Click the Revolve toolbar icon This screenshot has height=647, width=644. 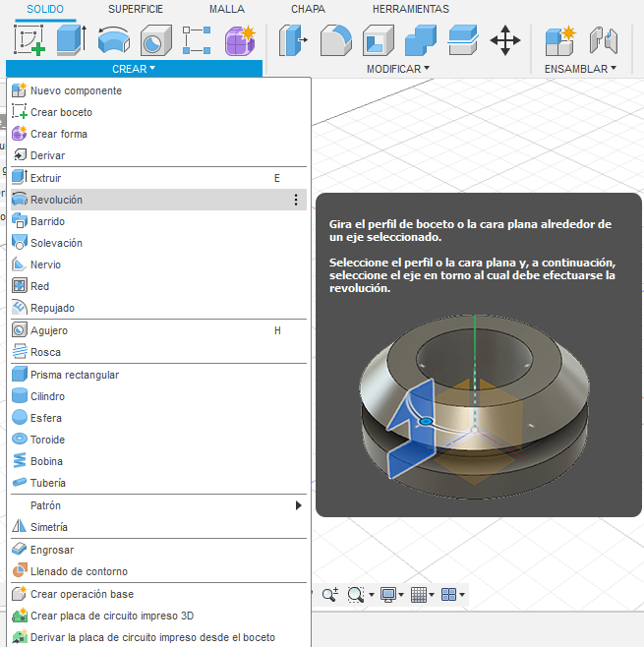click(x=114, y=40)
